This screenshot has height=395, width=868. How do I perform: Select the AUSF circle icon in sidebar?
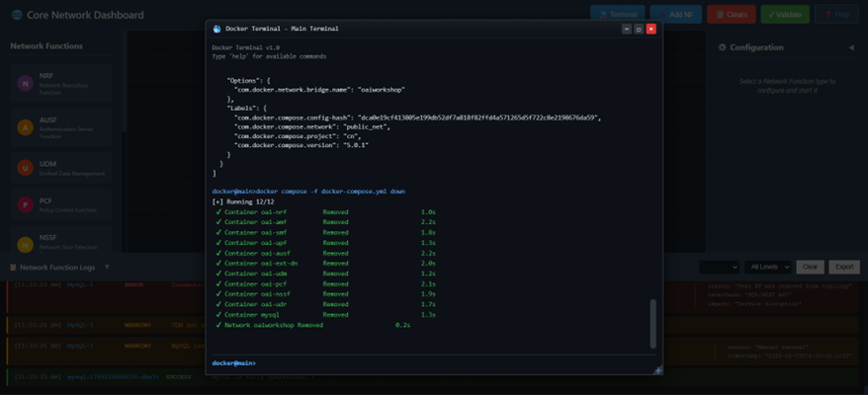[25, 127]
